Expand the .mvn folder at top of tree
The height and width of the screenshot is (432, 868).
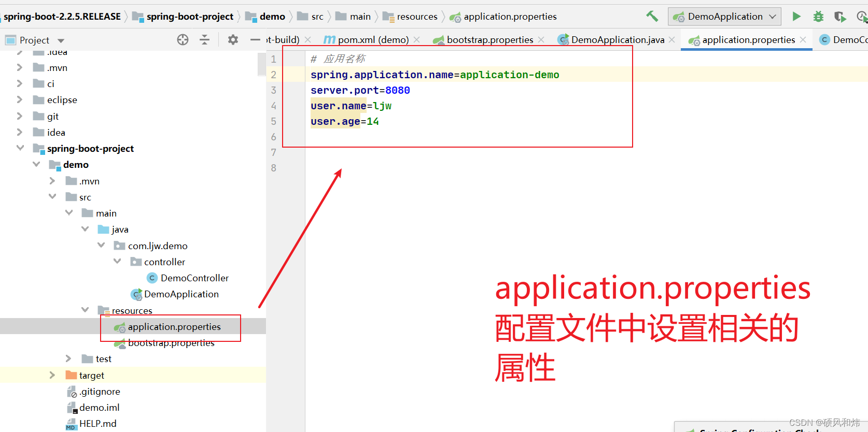[19, 67]
